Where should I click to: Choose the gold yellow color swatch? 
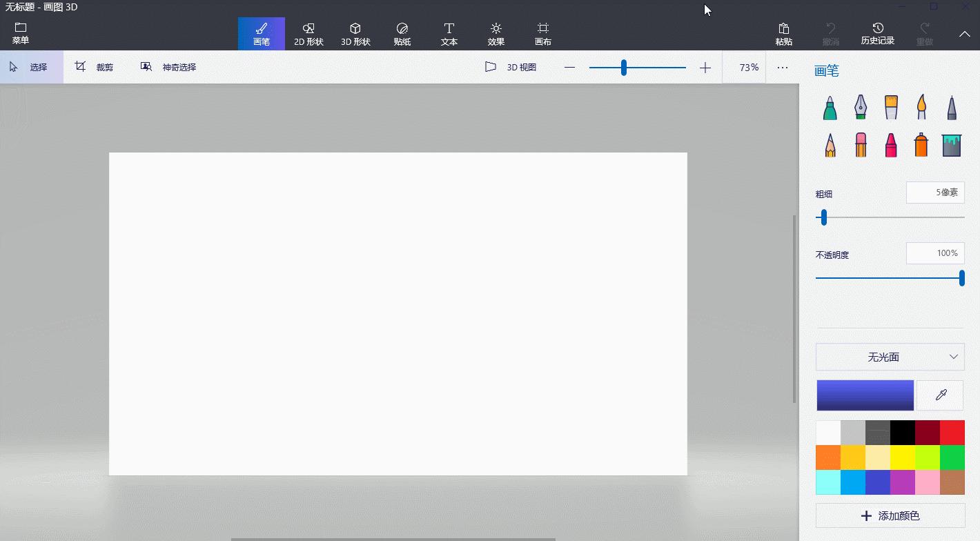click(853, 458)
